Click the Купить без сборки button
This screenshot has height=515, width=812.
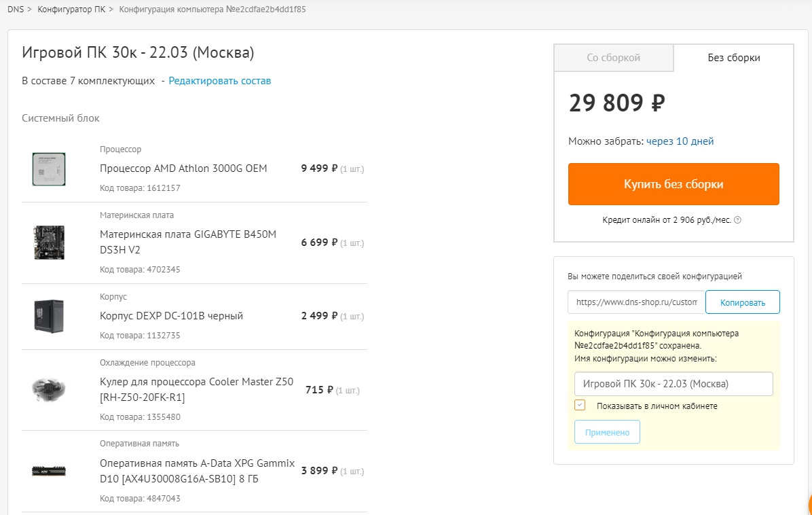[x=673, y=184]
